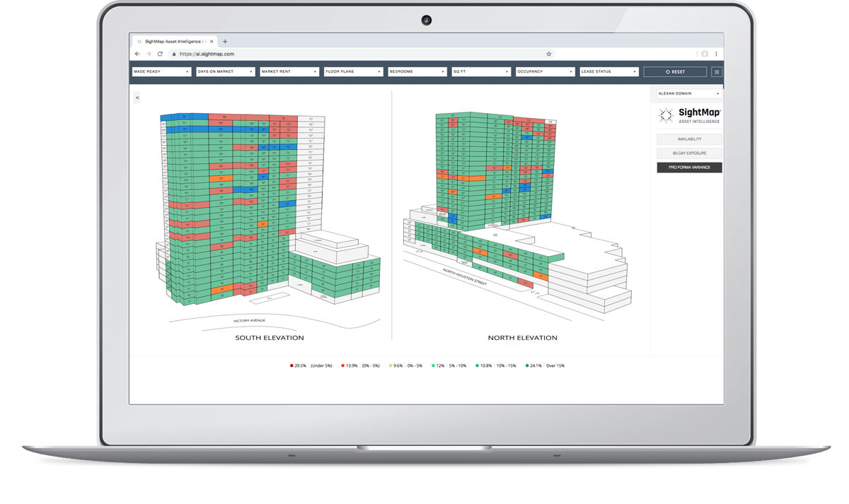Screen dimensions: 849x504
Task: Open the Alexan Domain property selector
Action: [688, 93]
